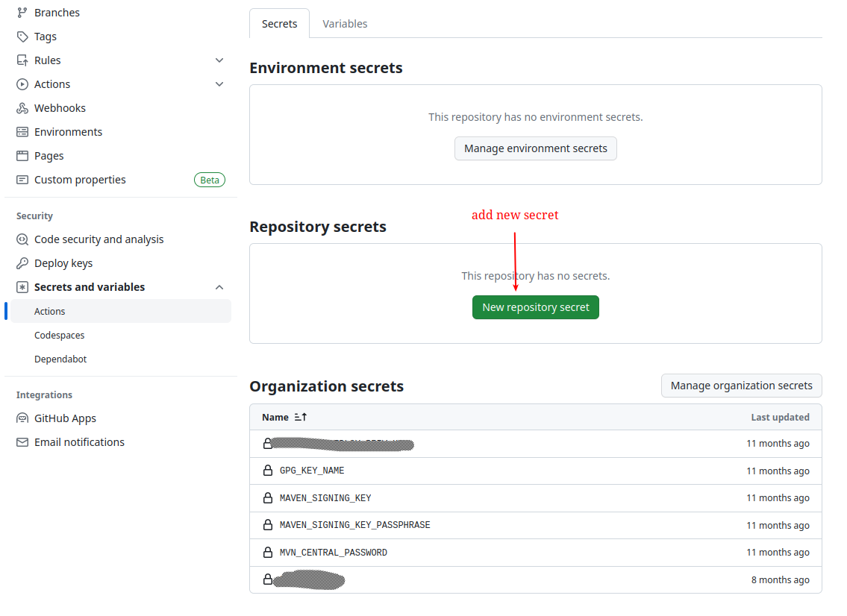Image resolution: width=847 pixels, height=616 pixels.
Task: Open Code security and analysis
Action: [x=99, y=239]
